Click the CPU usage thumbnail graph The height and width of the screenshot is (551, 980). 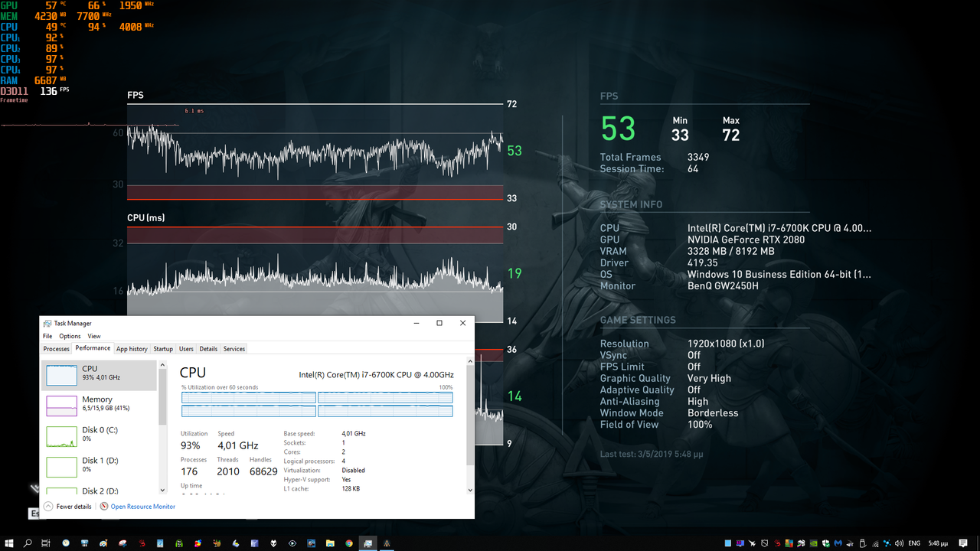click(x=61, y=375)
